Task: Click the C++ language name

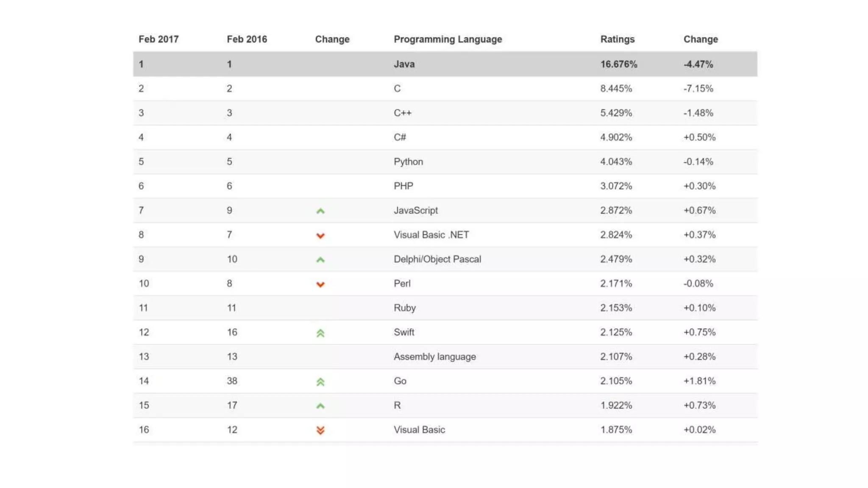Action: 402,113
